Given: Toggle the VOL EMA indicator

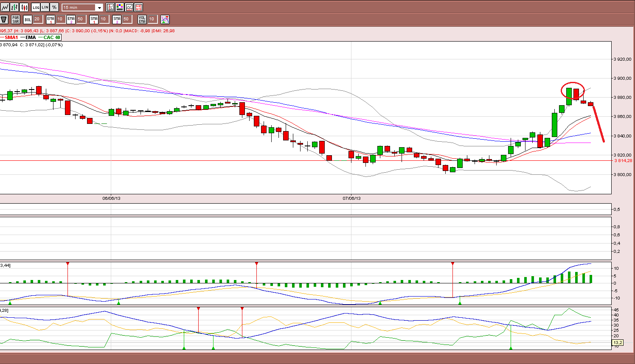Looking at the screenshot, I should (x=142, y=19).
